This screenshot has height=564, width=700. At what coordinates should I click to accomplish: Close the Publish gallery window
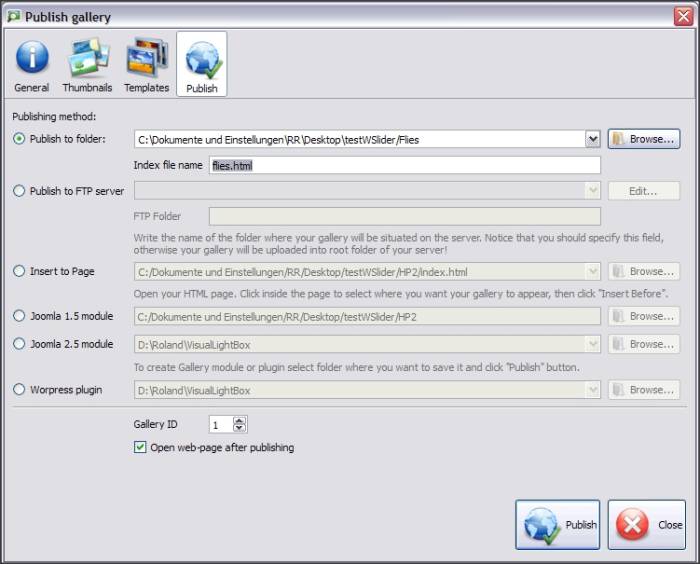click(684, 16)
